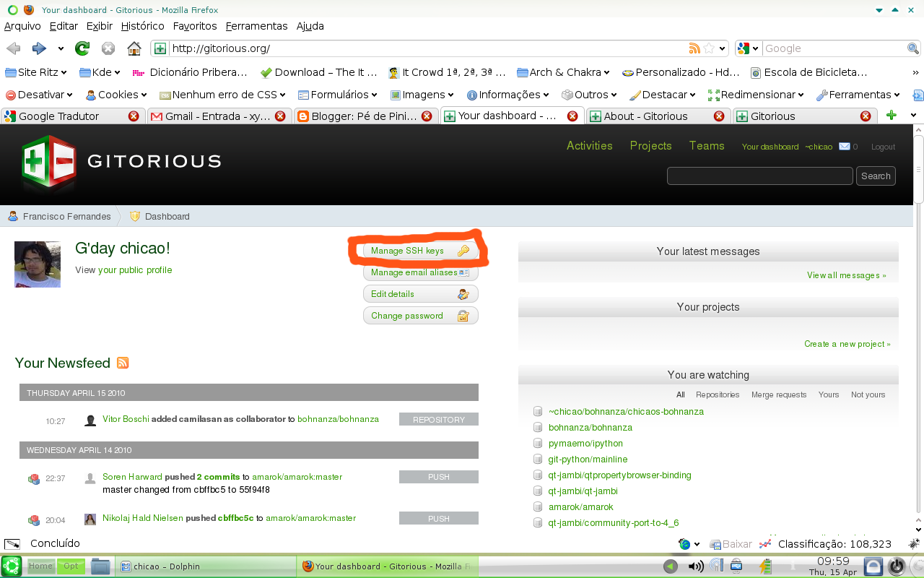The height and width of the screenshot is (578, 924).
Task: Expand the Site Ritz bookmarks folder
Action: (36, 72)
